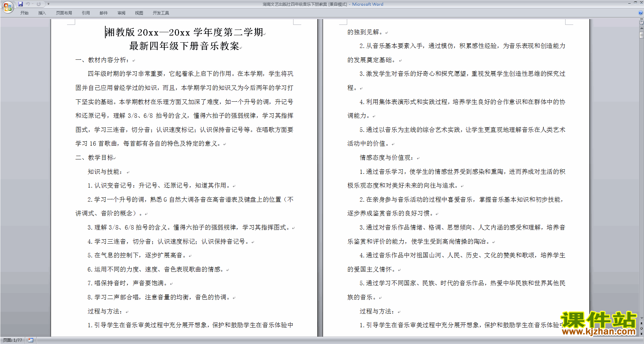644x344 pixels.
Task: Click 过程与方法： on the right page
Action: coord(377,311)
